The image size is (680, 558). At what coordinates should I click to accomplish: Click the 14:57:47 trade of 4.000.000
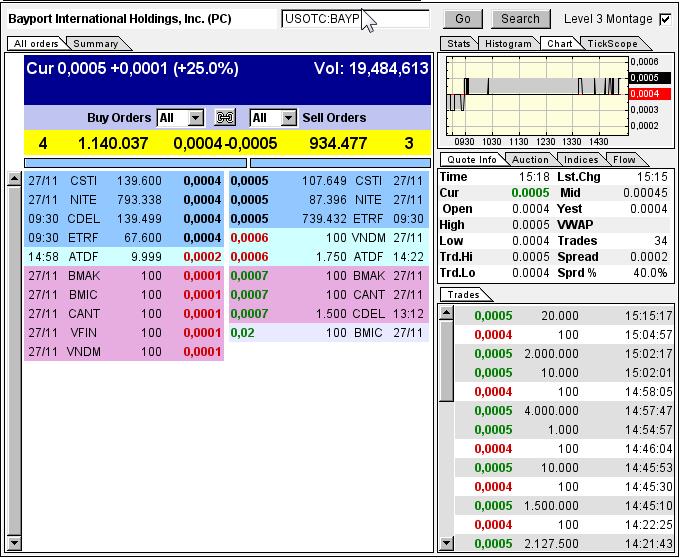[x=565, y=410]
